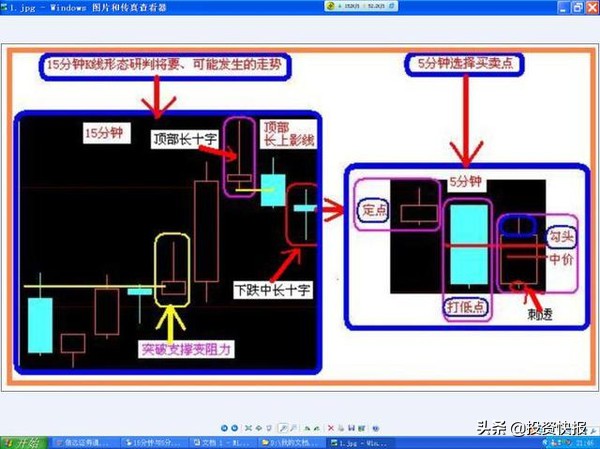Switch to the 15分钟 taskbar window
The width and height of the screenshot is (600, 449).
tap(153, 442)
